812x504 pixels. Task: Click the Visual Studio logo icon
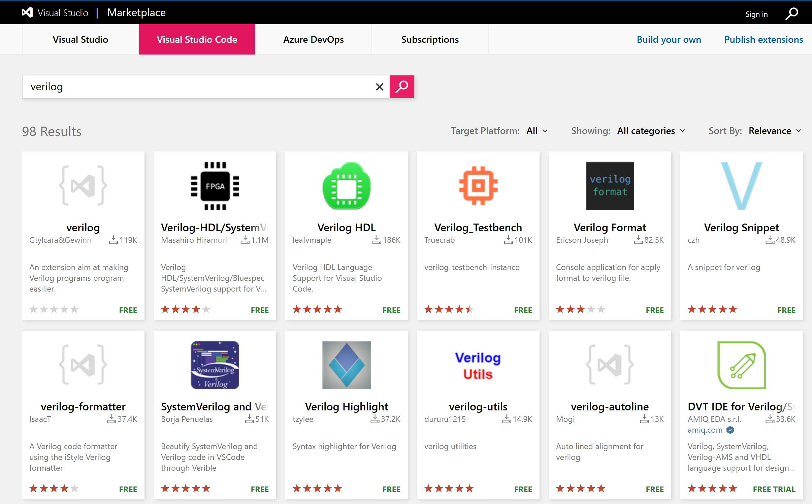(27, 12)
